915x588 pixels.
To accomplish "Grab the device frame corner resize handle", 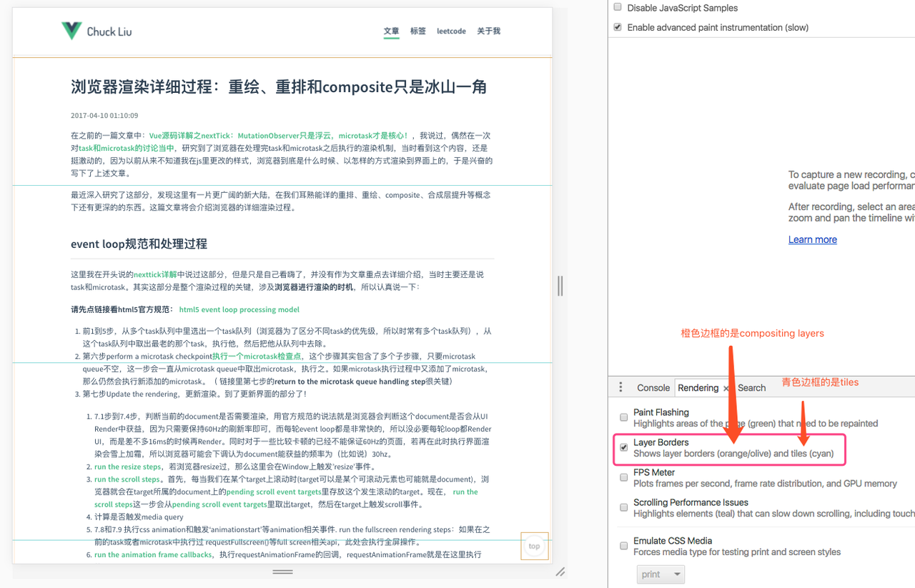I will coord(560,572).
